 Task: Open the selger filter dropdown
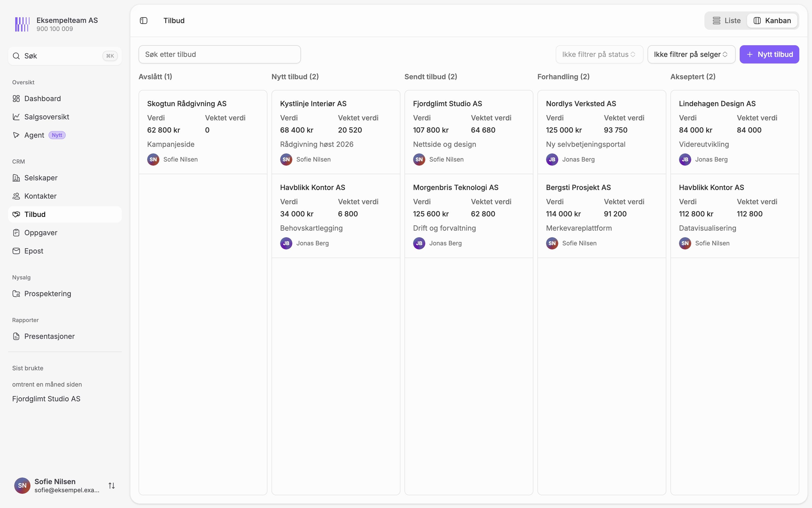691,54
